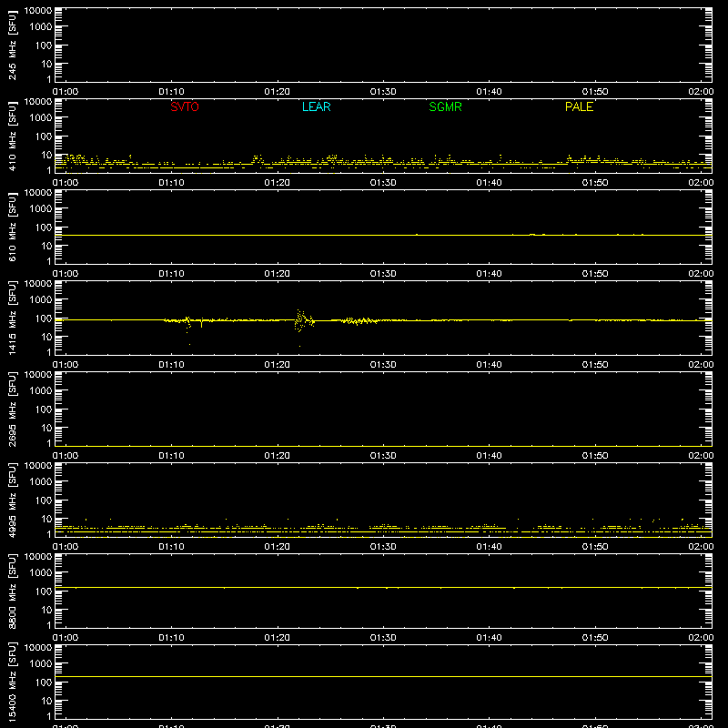Click the 01:20 time label of the 1415 MHz plot
This screenshot has width=728, height=728.
(x=278, y=365)
